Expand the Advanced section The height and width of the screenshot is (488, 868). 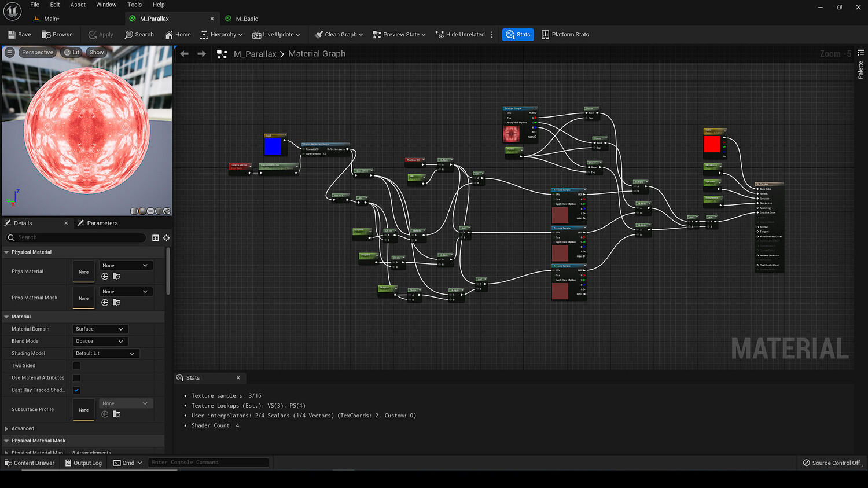tap(23, 428)
